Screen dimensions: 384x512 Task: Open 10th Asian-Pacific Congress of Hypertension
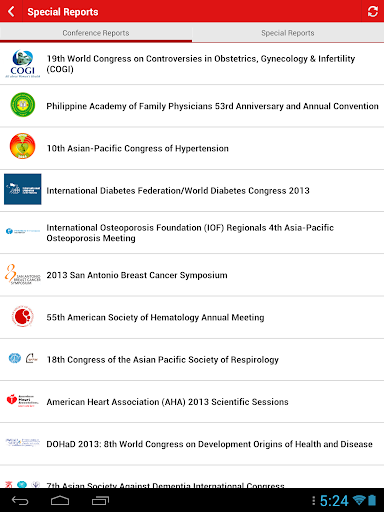coord(192,148)
